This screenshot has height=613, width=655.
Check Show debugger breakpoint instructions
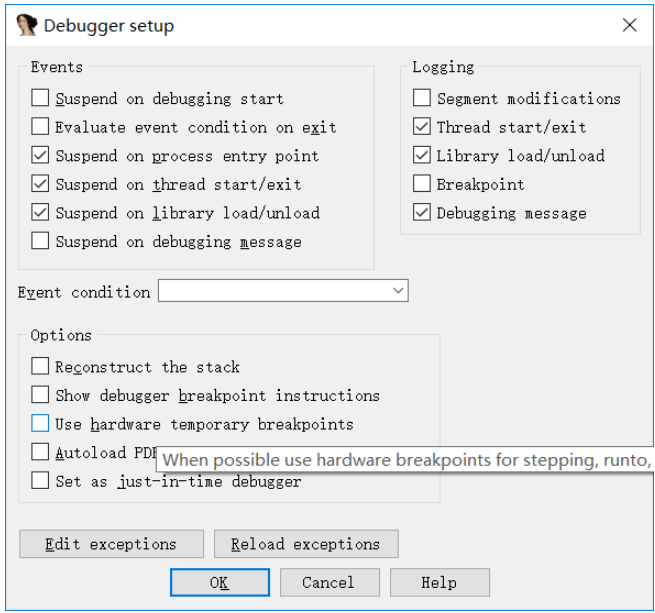40,395
